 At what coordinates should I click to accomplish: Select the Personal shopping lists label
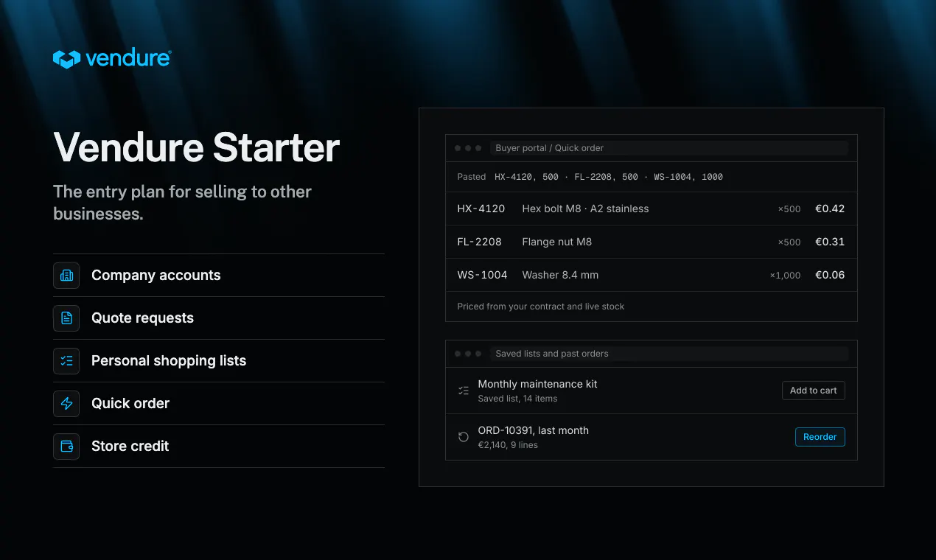pos(169,361)
